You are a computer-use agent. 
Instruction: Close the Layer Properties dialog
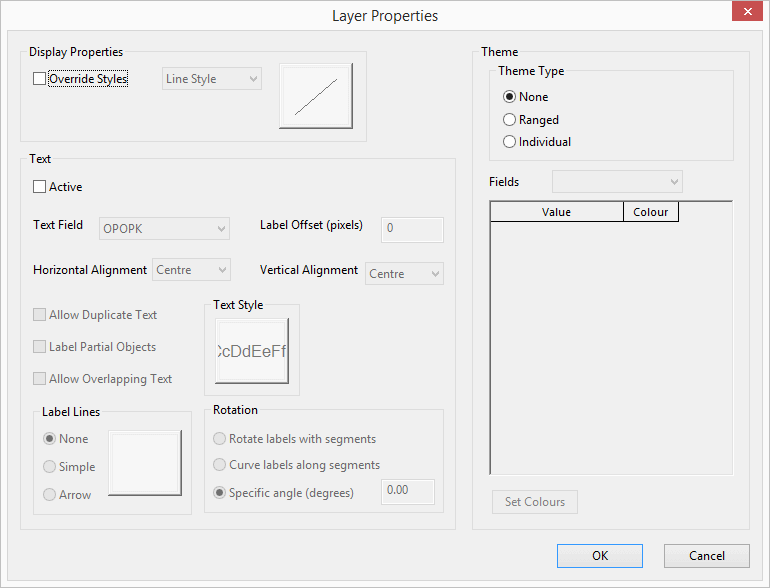pyautogui.click(x=747, y=11)
